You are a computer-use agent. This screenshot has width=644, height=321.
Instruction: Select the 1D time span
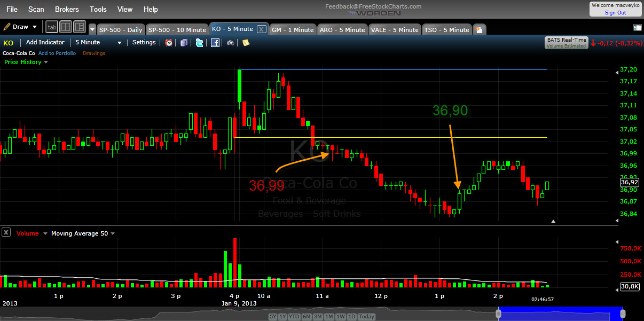(x=352, y=317)
